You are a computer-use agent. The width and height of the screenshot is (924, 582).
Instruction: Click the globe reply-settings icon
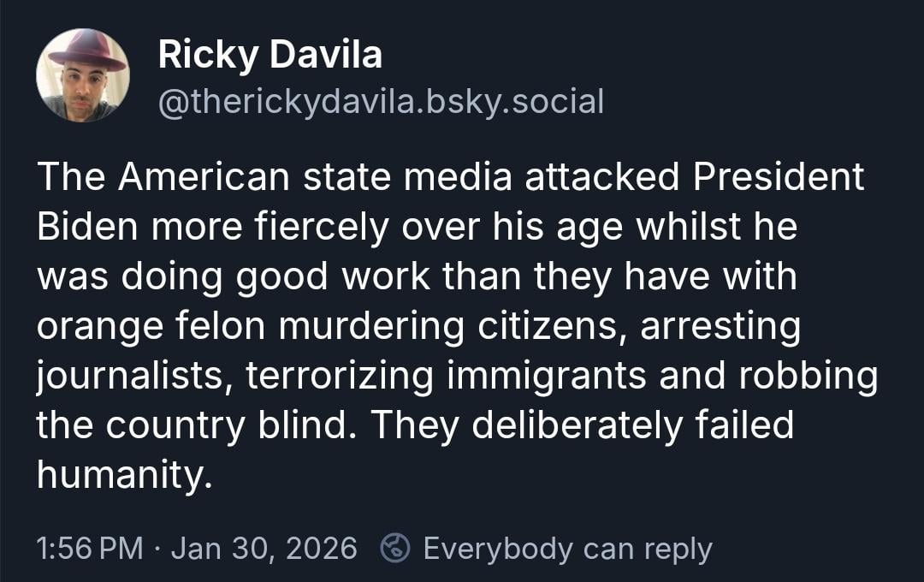(395, 548)
